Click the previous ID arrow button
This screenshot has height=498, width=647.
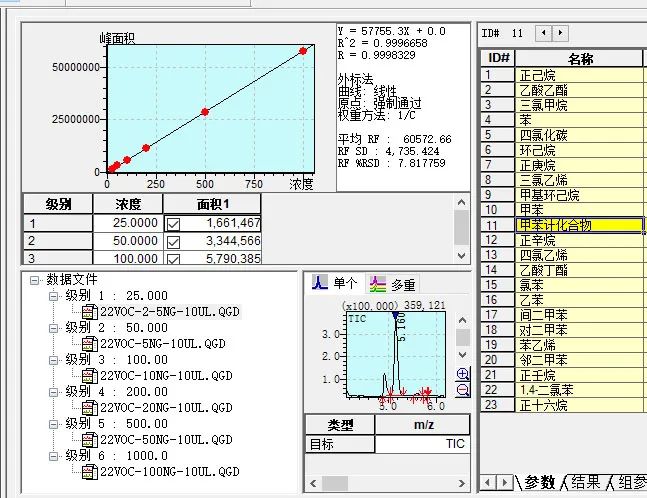click(544, 33)
